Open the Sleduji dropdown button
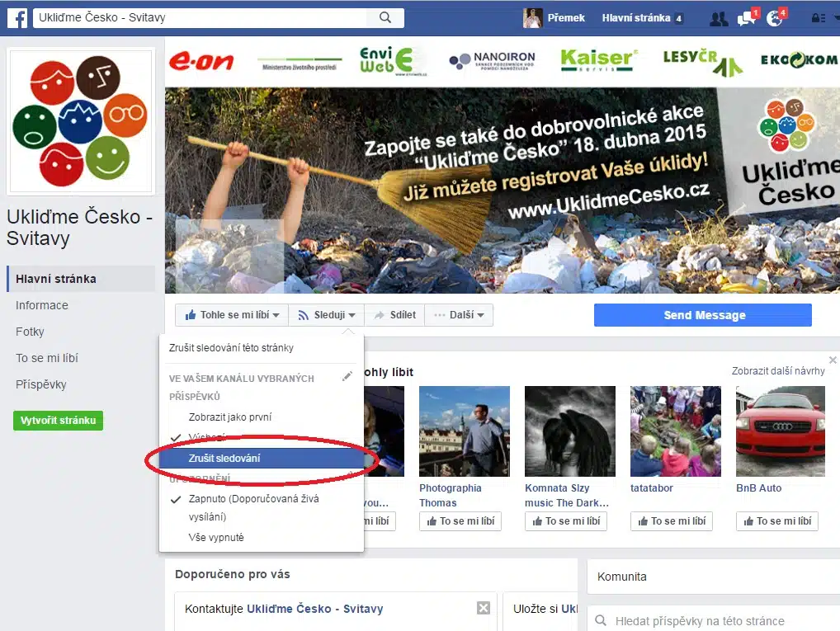840x631 pixels. coord(327,315)
